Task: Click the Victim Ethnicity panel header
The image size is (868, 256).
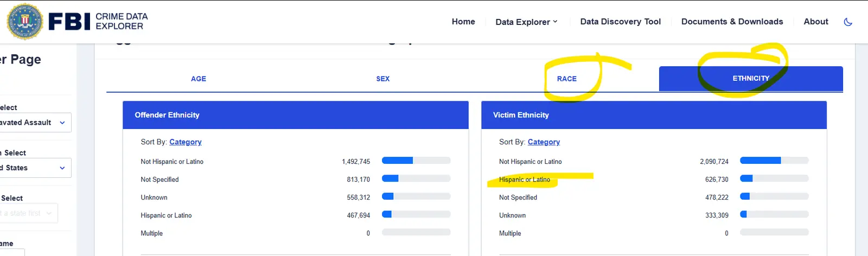Action: point(654,115)
